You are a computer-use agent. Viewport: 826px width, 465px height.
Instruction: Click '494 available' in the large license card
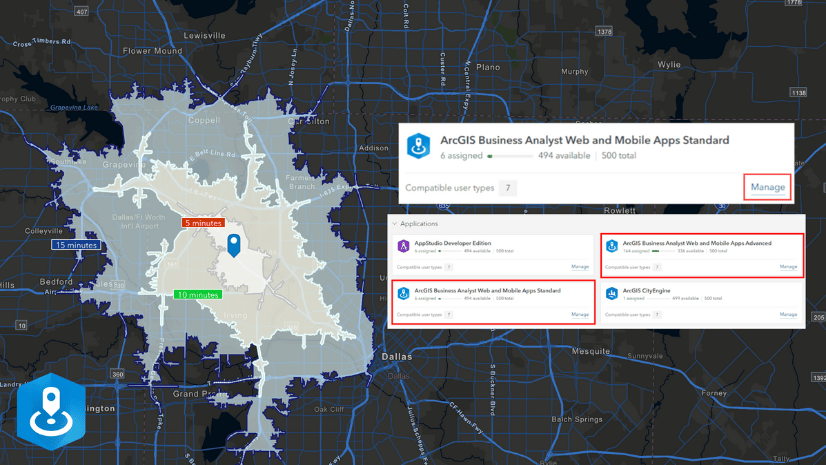(x=564, y=156)
